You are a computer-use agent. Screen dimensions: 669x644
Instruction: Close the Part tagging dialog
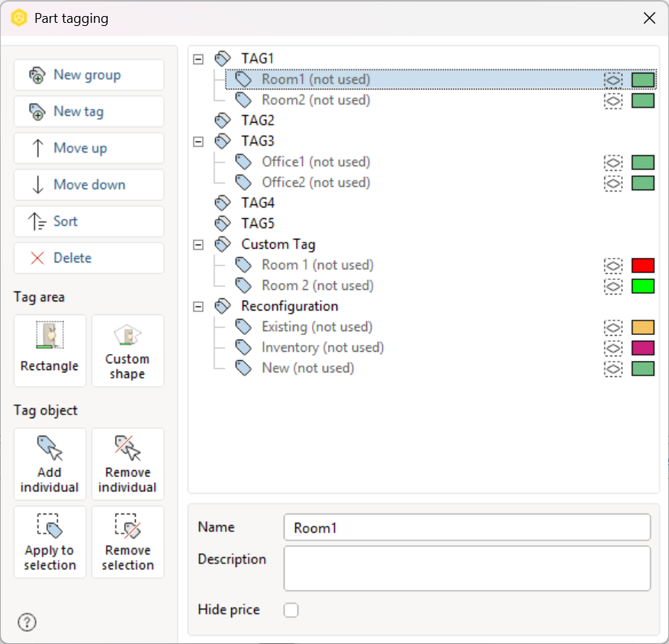point(649,18)
